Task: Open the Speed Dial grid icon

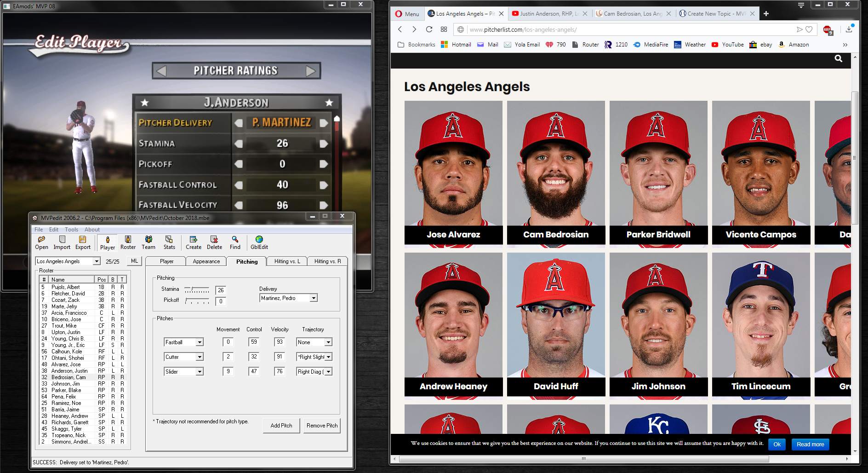Action: (444, 29)
